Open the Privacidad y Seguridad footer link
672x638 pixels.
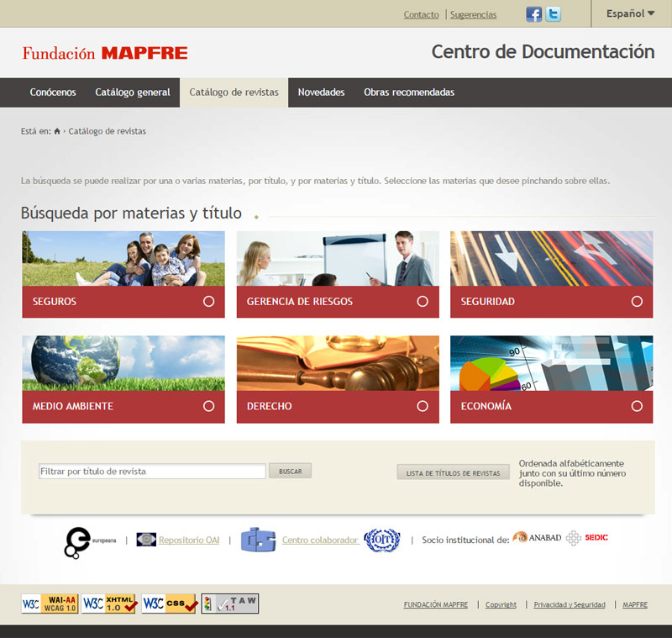(x=570, y=604)
